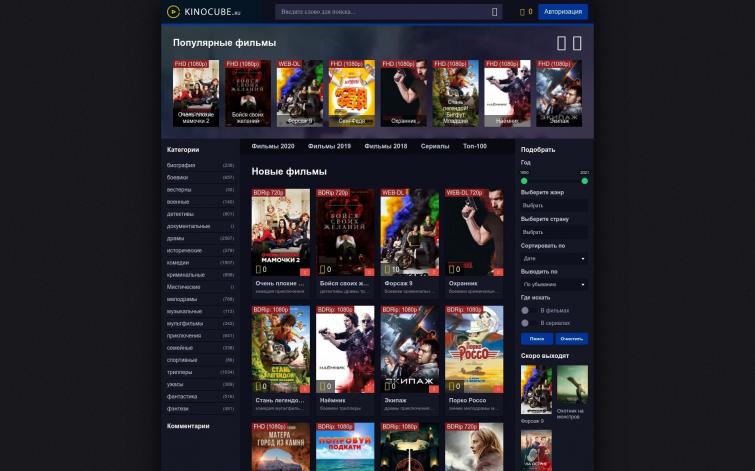Click the previous arrow of Популярные фильмы carousel
The image size is (755, 471).
tap(561, 43)
